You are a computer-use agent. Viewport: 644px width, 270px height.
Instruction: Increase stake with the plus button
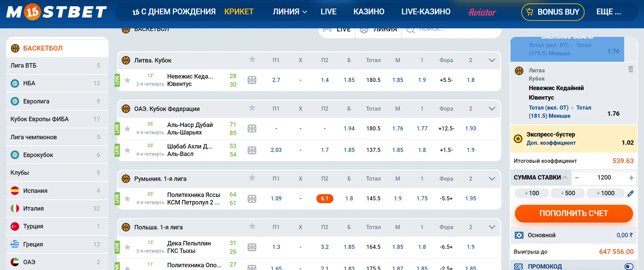pyautogui.click(x=631, y=178)
